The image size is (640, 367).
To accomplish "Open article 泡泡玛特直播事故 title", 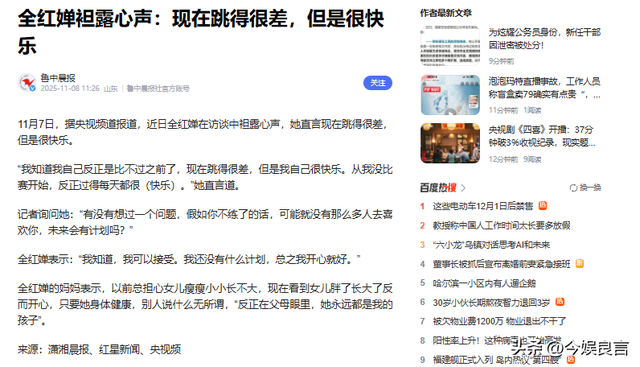I will (545, 88).
